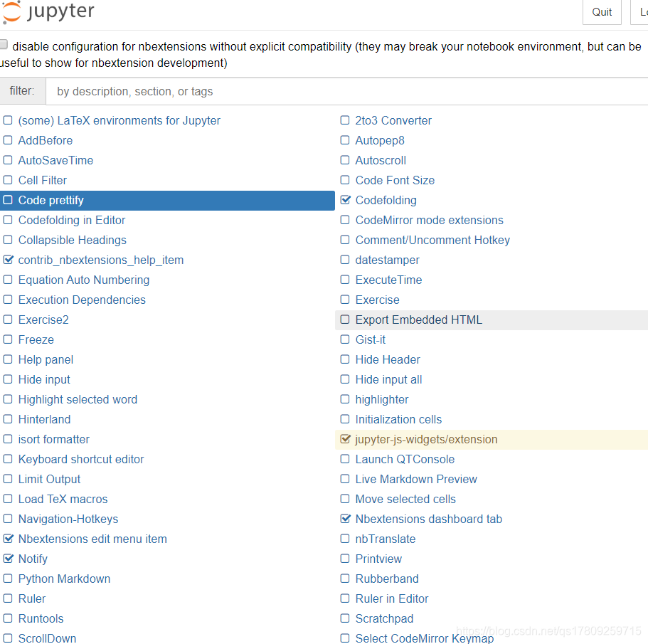
Task: Uncheck the jupyter-js-widgets/extension checkbox
Action: click(x=346, y=439)
